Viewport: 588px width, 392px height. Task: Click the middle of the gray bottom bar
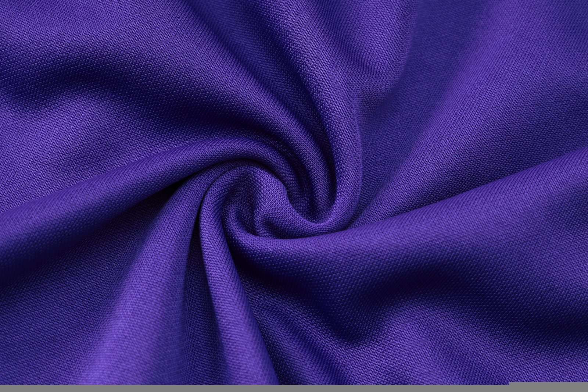pos(294,389)
